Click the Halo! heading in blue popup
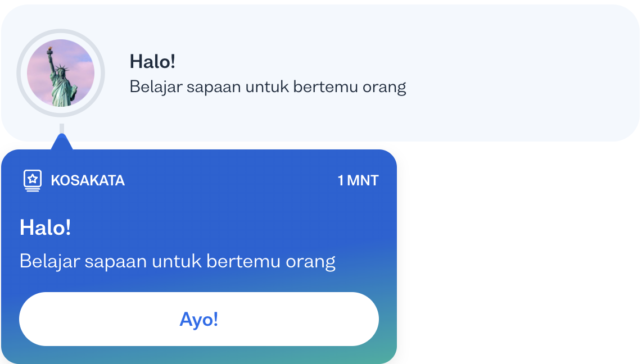642x364 pixels. coord(45,228)
